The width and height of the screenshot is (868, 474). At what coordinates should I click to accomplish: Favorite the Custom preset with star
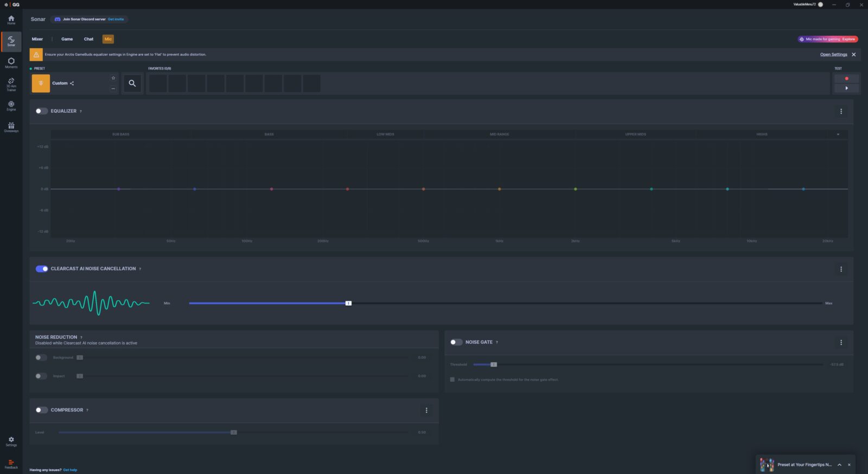pos(113,78)
